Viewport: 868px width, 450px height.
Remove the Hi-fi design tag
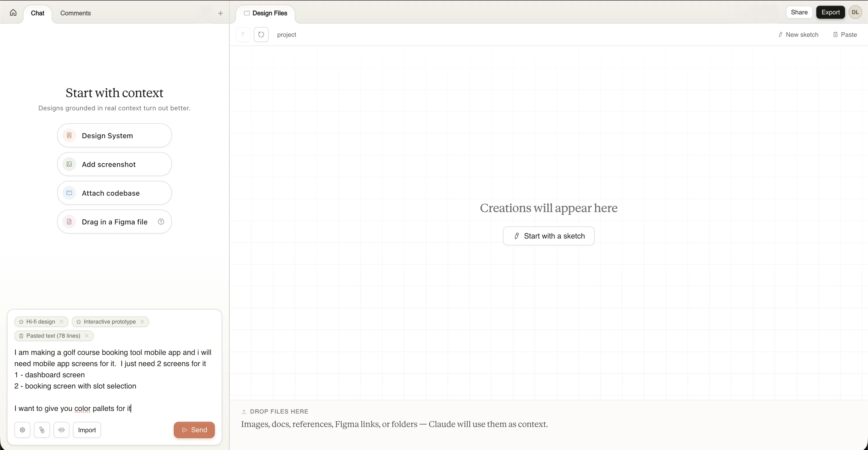pyautogui.click(x=61, y=322)
